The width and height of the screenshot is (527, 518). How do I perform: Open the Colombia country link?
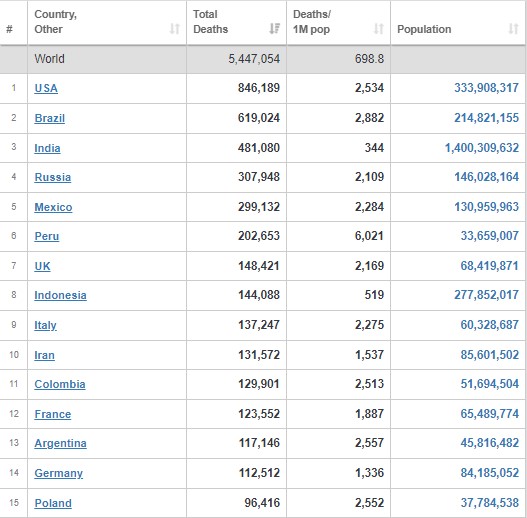[x=60, y=384]
